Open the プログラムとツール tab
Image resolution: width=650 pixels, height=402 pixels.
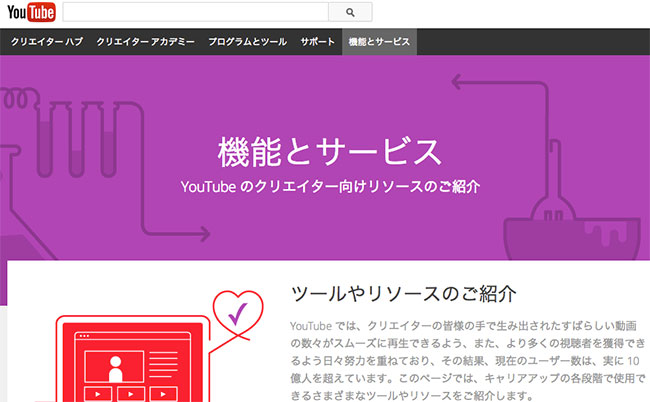(x=247, y=42)
